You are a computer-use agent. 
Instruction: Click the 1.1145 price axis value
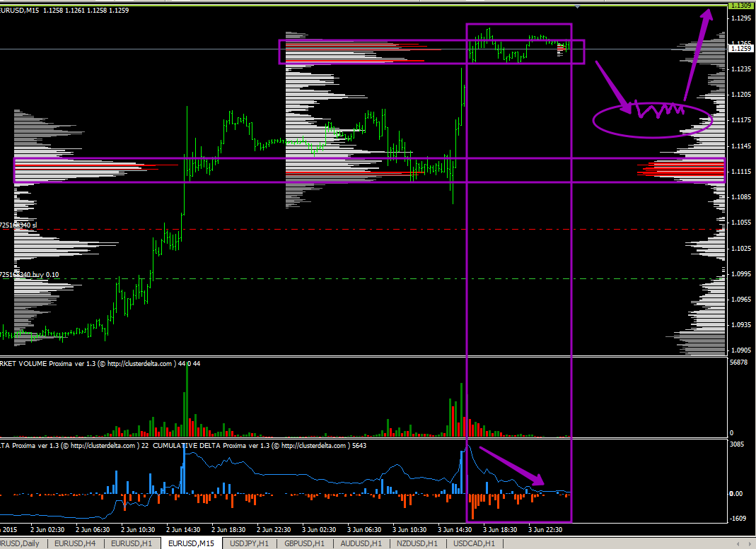[741, 146]
